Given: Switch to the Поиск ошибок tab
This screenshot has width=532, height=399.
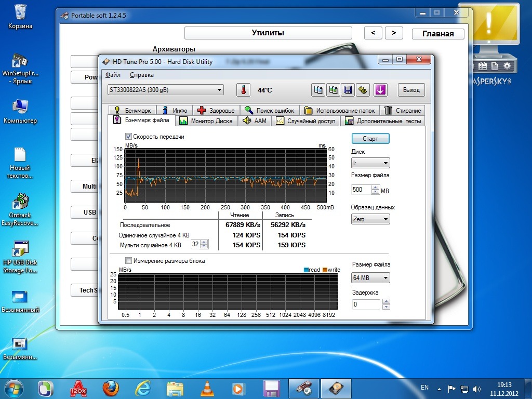Looking at the screenshot, I should (x=270, y=110).
